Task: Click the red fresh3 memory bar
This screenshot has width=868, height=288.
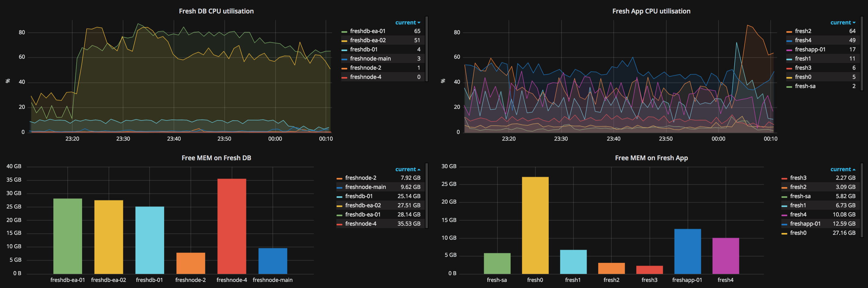Action: (649, 270)
